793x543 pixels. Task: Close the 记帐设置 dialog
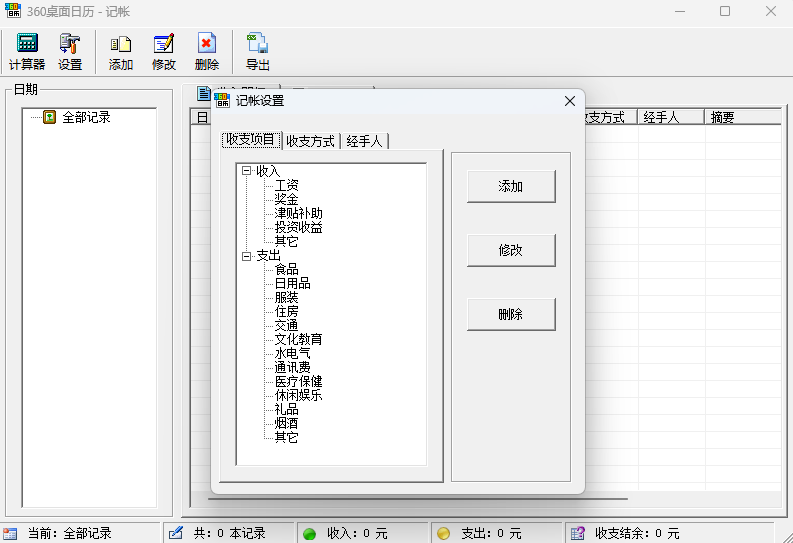[x=570, y=101]
